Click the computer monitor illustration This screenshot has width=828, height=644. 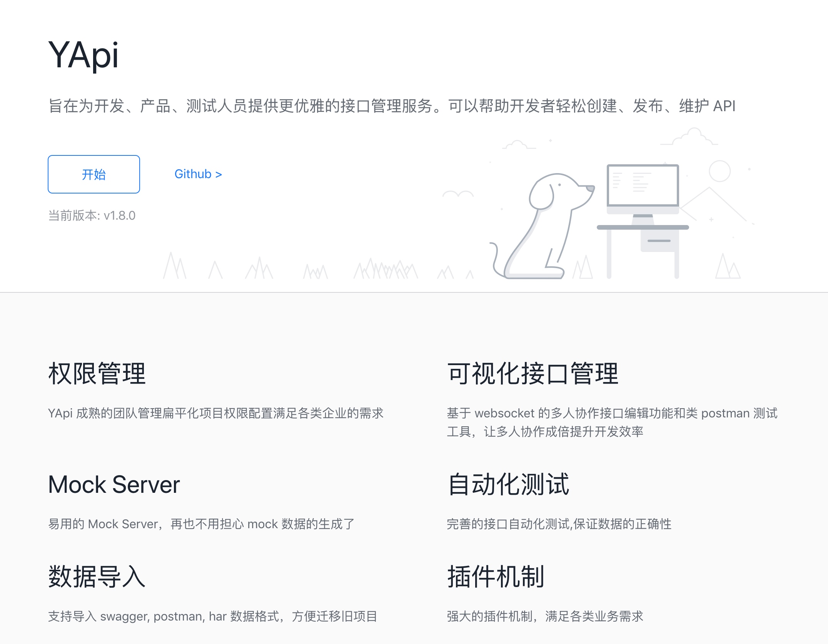click(643, 186)
